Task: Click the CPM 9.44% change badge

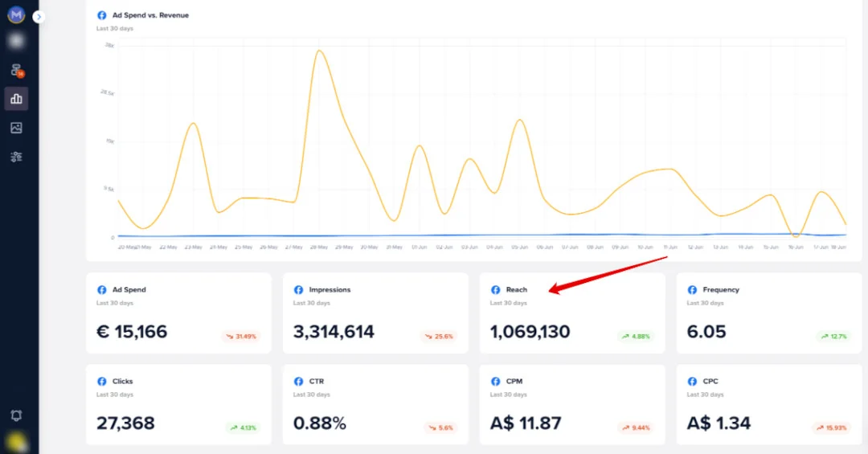Action: pyautogui.click(x=636, y=427)
